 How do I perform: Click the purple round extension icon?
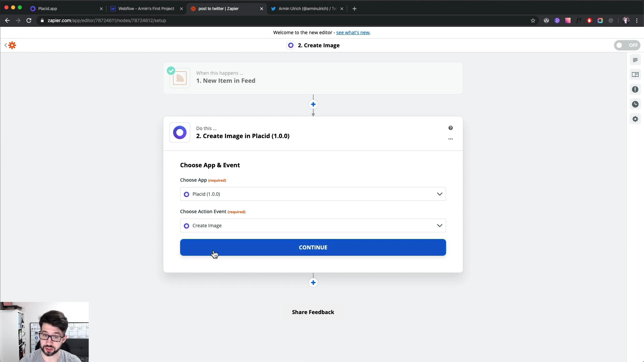557,20
